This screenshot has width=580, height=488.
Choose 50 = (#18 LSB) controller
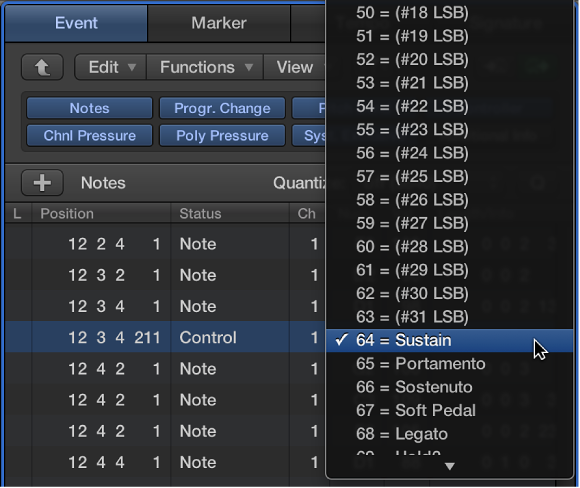(449, 13)
